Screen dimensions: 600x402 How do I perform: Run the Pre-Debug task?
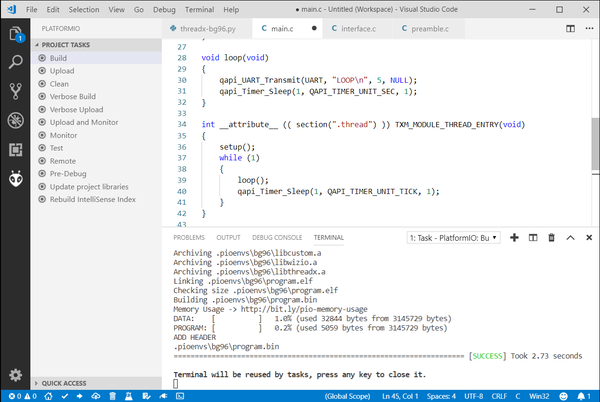coord(96,173)
